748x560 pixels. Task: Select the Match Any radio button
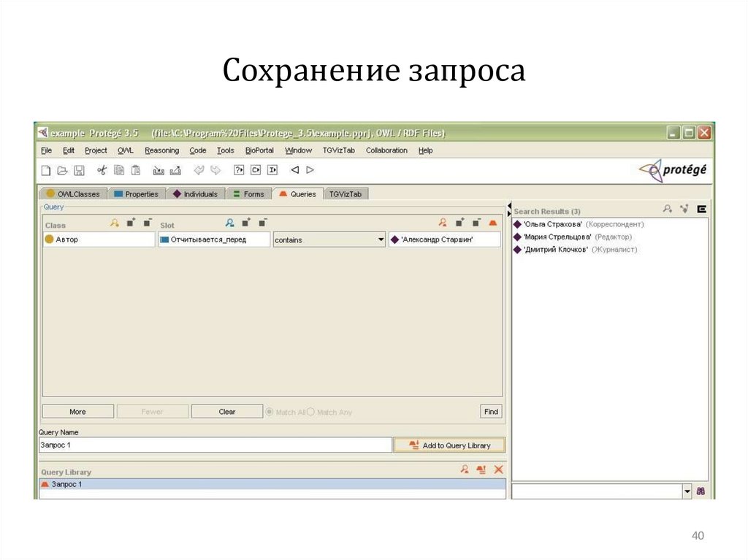pyautogui.click(x=310, y=412)
